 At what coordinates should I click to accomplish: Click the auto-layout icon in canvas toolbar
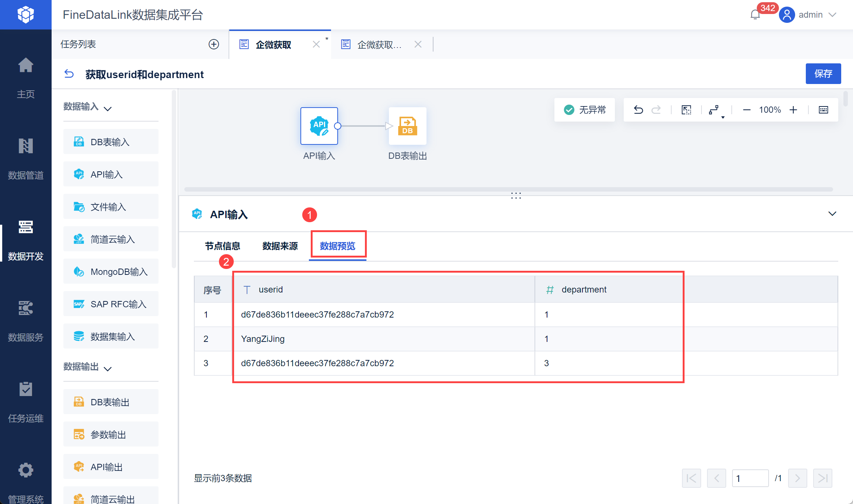tap(714, 110)
